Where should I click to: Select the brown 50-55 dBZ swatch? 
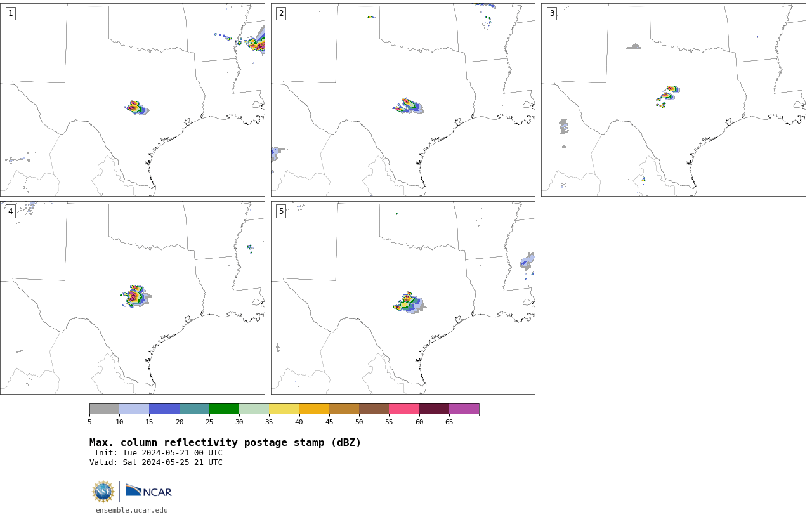coord(374,409)
